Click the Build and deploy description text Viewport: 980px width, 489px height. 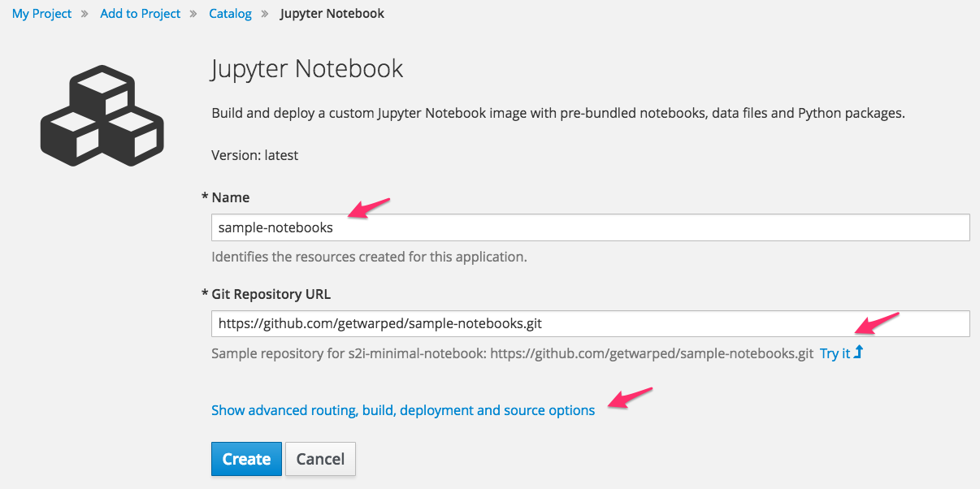pos(557,113)
